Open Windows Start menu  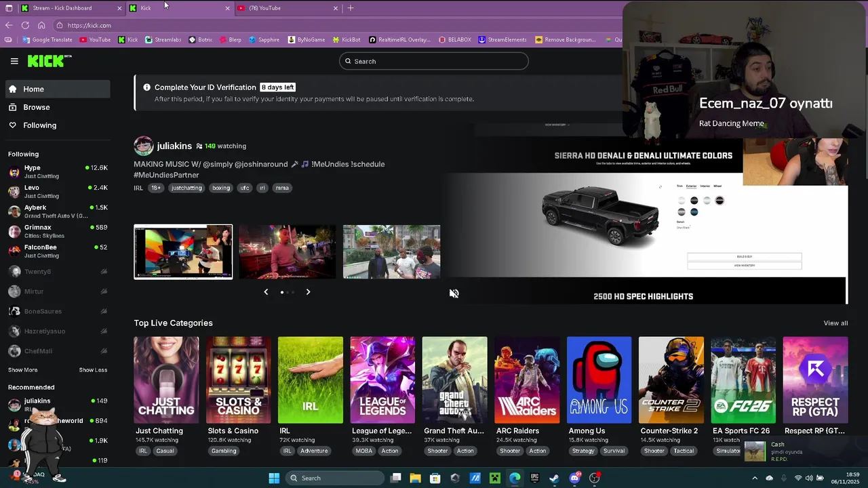point(274,478)
